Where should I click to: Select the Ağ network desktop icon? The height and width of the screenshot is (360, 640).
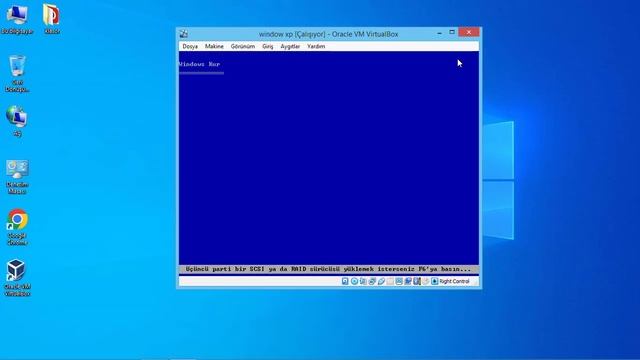click(17, 121)
